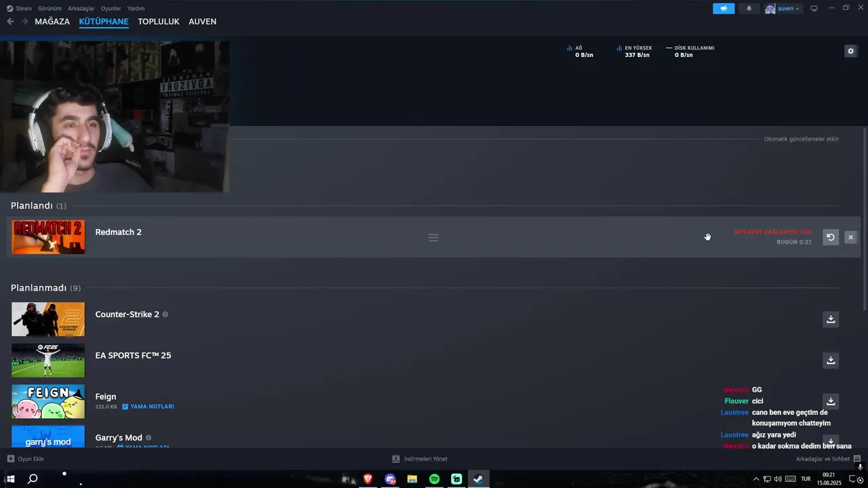
Task: Open the Görünüm menu
Action: tap(50, 8)
